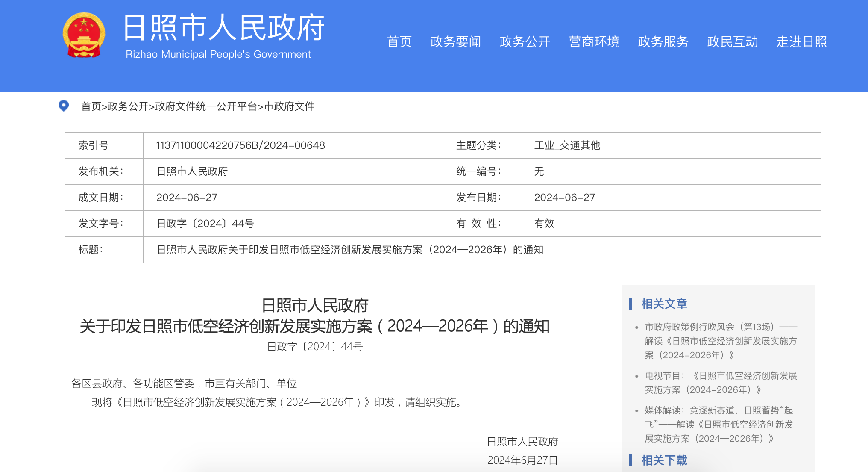Click the blue bar icon beside 相关下载

(x=629, y=461)
